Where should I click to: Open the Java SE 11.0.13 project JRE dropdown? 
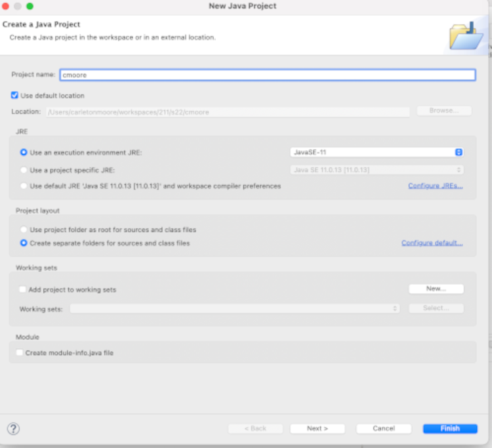377,170
